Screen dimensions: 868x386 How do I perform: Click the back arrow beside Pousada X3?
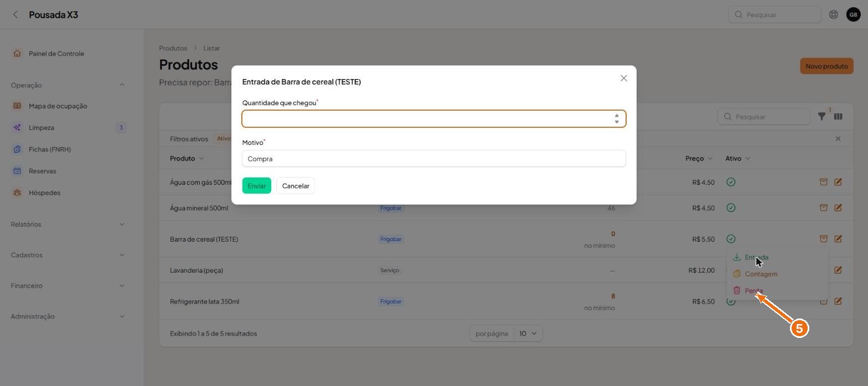(15, 14)
